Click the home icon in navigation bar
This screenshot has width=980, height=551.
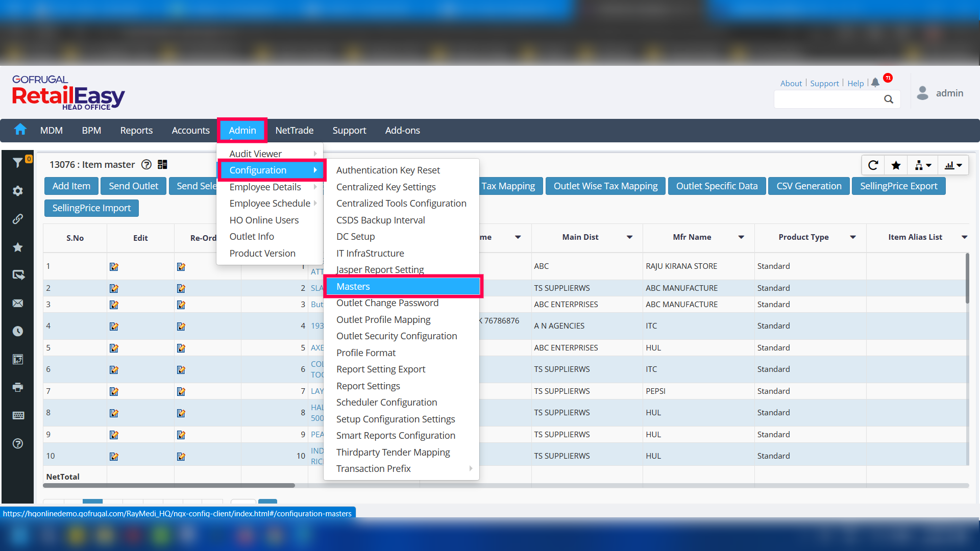point(20,130)
